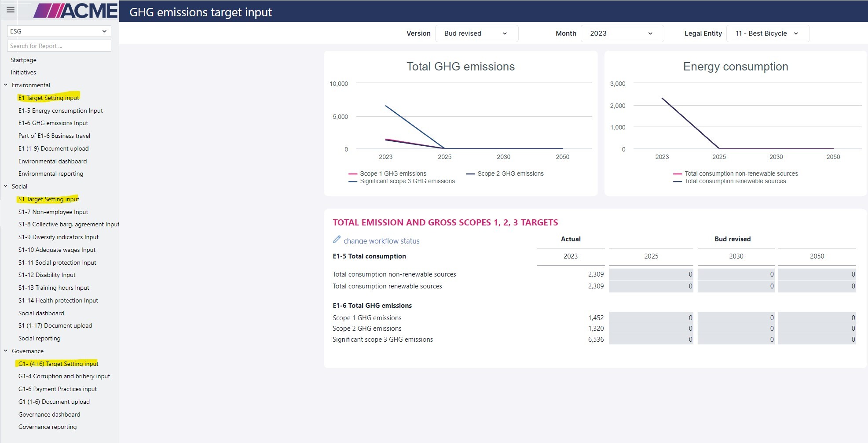This screenshot has width=868, height=443.
Task: Open the hamburger menu icon
Action: click(x=11, y=10)
